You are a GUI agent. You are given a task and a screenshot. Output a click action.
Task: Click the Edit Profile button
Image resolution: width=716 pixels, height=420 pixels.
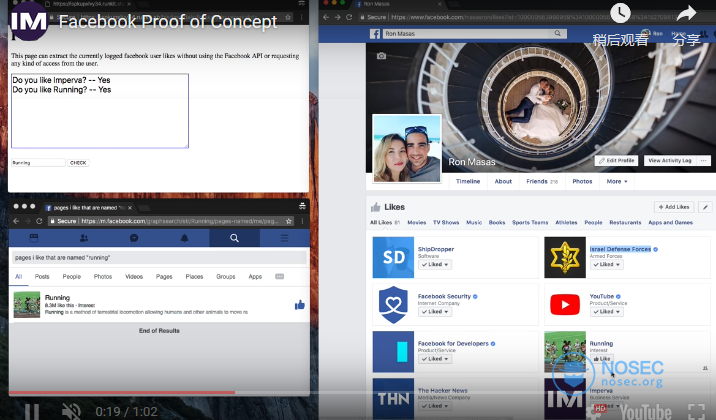pyautogui.click(x=616, y=161)
